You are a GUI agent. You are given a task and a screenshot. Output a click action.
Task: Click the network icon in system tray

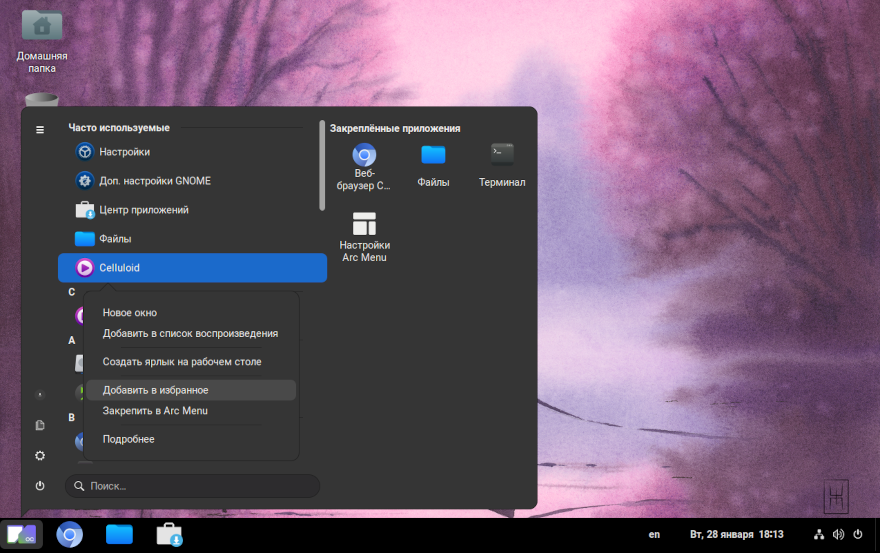pyautogui.click(x=819, y=535)
